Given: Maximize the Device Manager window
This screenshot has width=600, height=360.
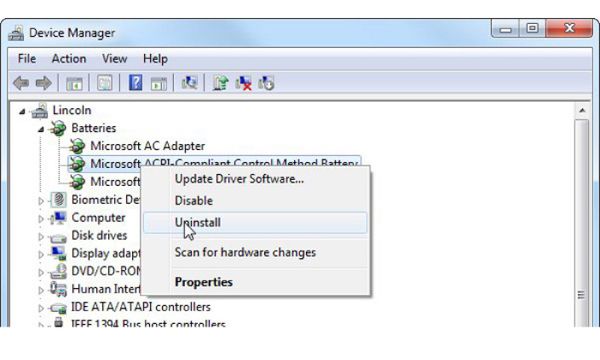Looking at the screenshot, I should coord(532,29).
